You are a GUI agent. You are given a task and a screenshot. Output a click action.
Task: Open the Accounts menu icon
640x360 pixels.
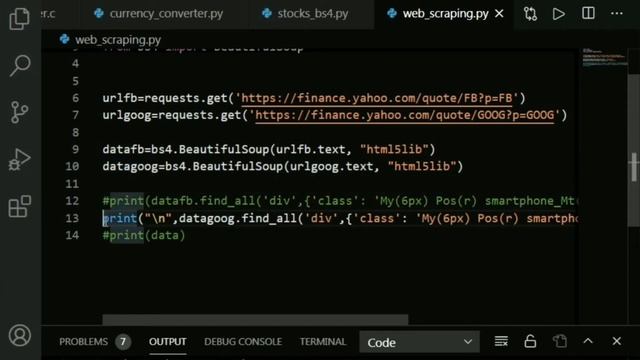[20, 336]
